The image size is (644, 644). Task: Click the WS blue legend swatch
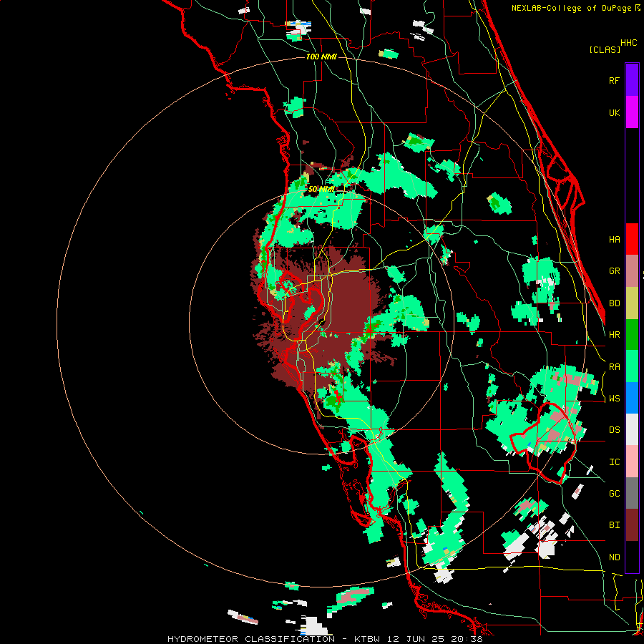click(x=632, y=398)
